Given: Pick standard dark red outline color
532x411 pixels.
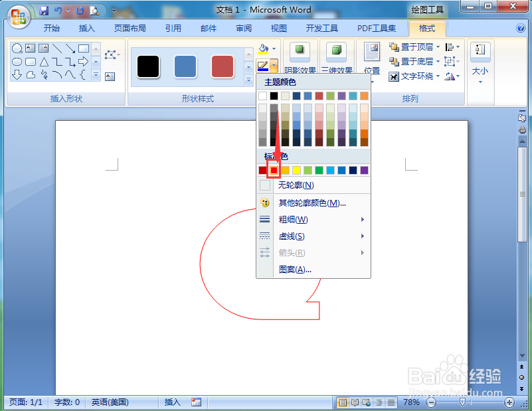Looking at the screenshot, I should click(262, 170).
